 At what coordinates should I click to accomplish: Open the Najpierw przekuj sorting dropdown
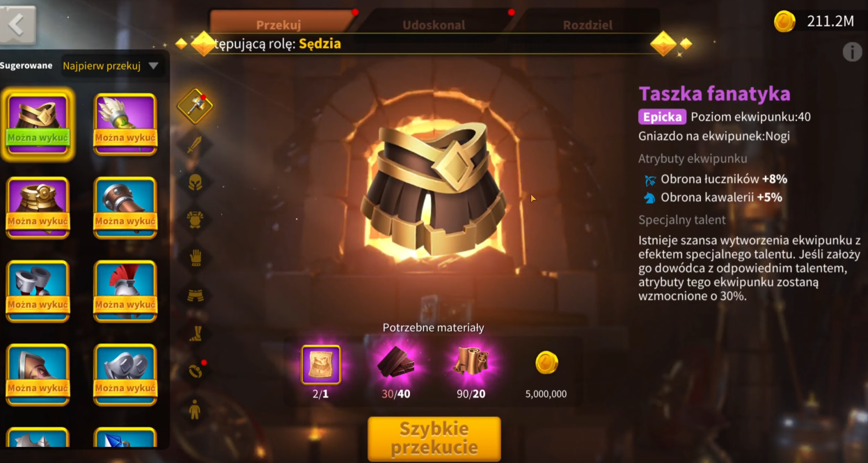(x=111, y=66)
